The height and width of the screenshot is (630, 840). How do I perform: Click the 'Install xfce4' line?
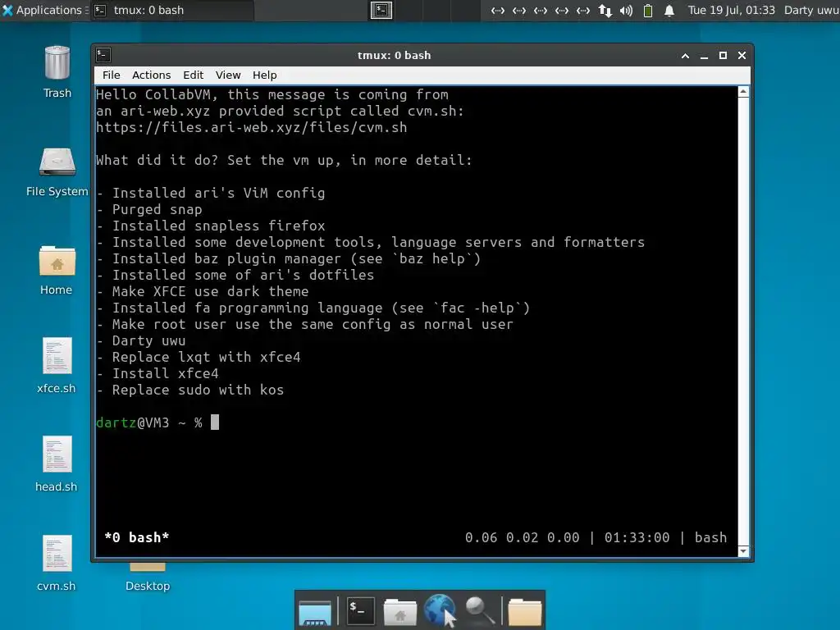(x=157, y=373)
